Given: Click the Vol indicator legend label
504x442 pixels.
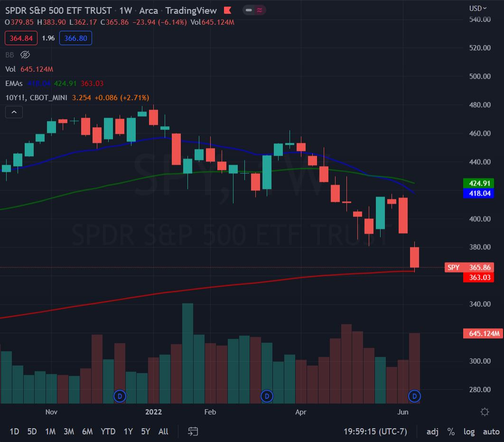Looking at the screenshot, I should coord(10,69).
